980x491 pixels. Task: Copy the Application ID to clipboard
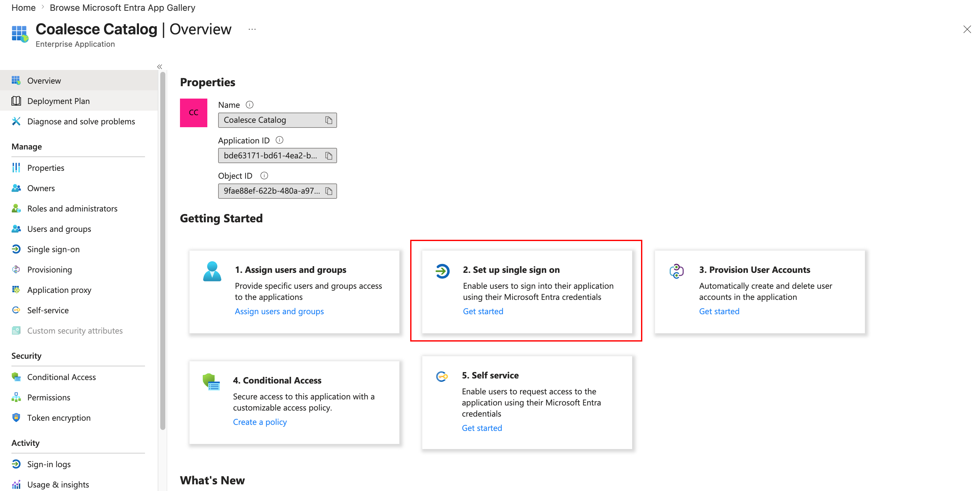pos(329,156)
